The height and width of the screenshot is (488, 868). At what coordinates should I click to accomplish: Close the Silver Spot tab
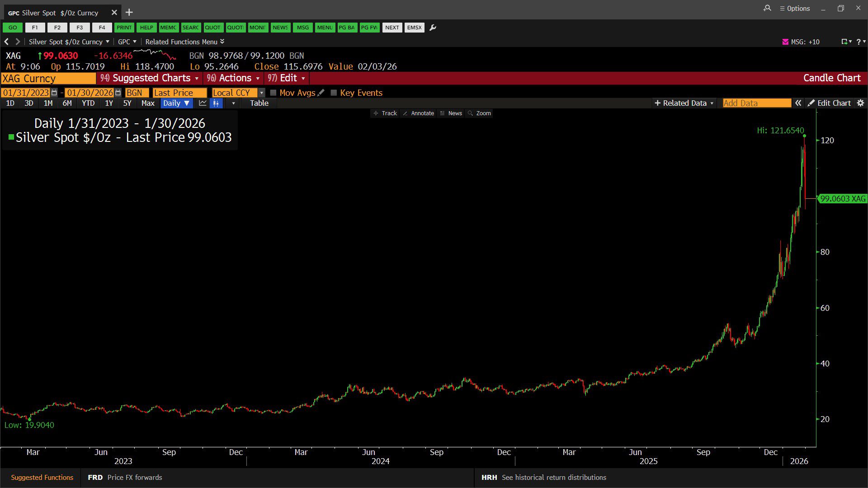click(x=114, y=13)
